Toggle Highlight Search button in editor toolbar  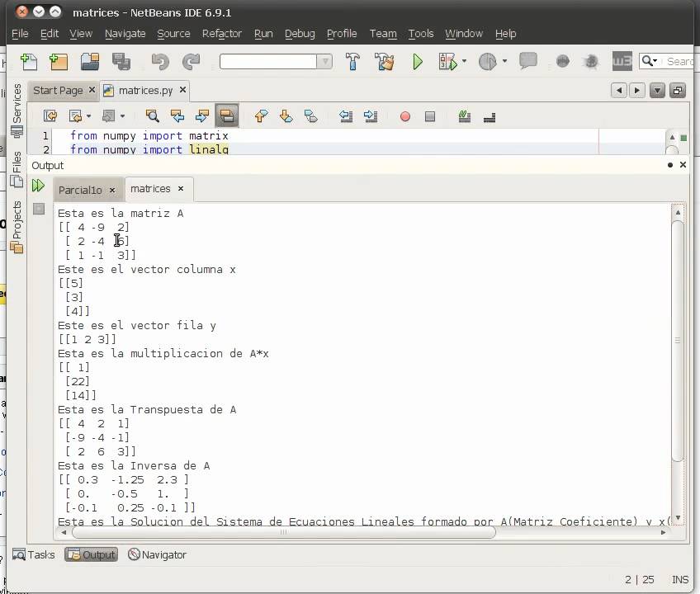[x=227, y=116]
